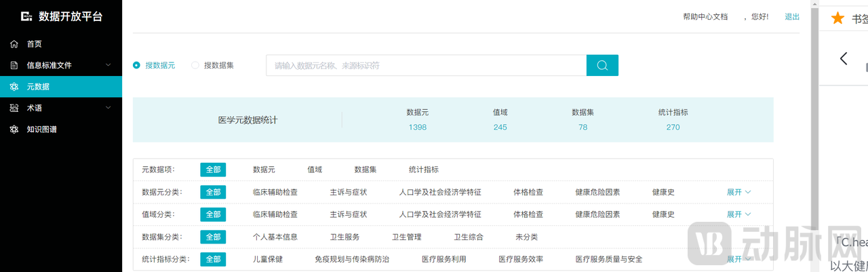This screenshot has width=868, height=272.
Task: Click the search input field
Action: pyautogui.click(x=426, y=65)
